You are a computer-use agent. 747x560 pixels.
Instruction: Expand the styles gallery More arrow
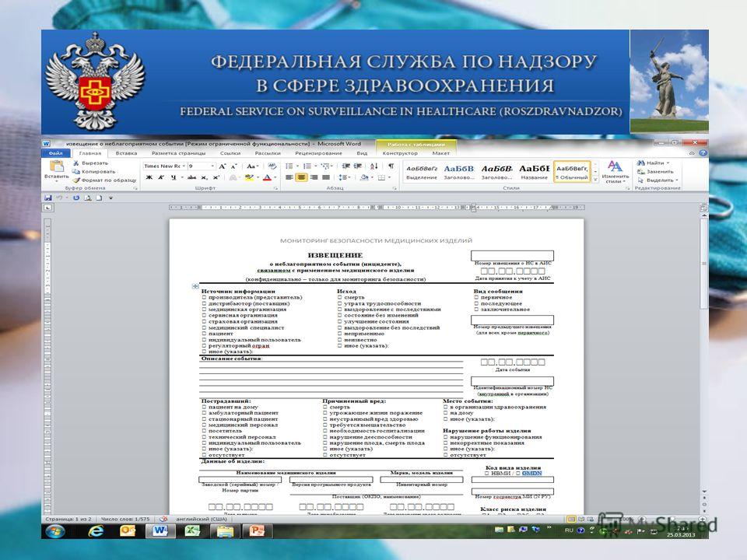(x=595, y=179)
